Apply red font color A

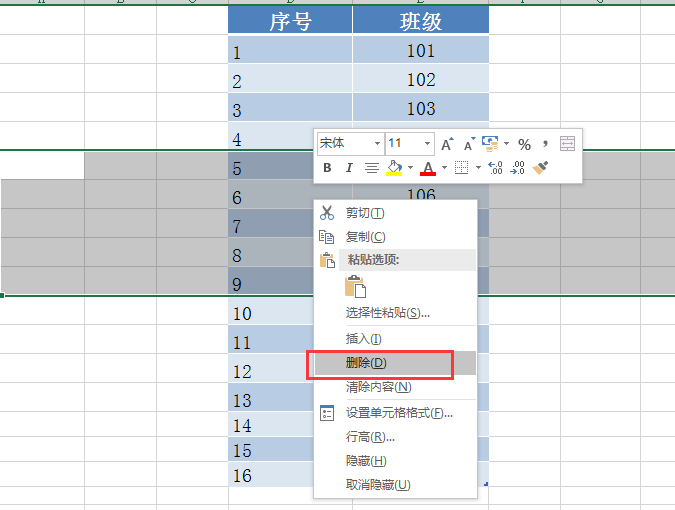(427, 168)
